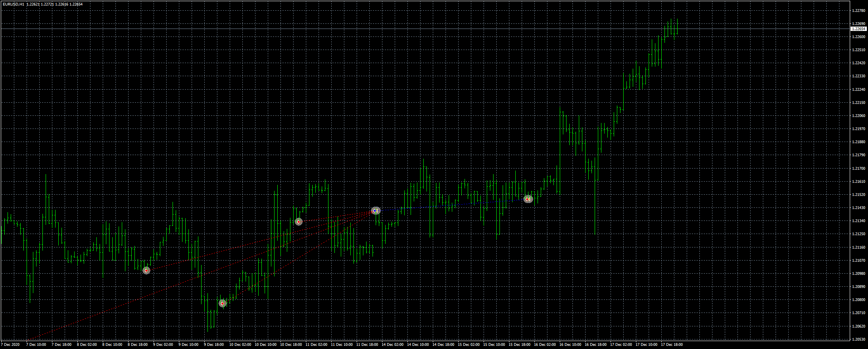Click the '7 Dec 18:00' time axis label

61,345
